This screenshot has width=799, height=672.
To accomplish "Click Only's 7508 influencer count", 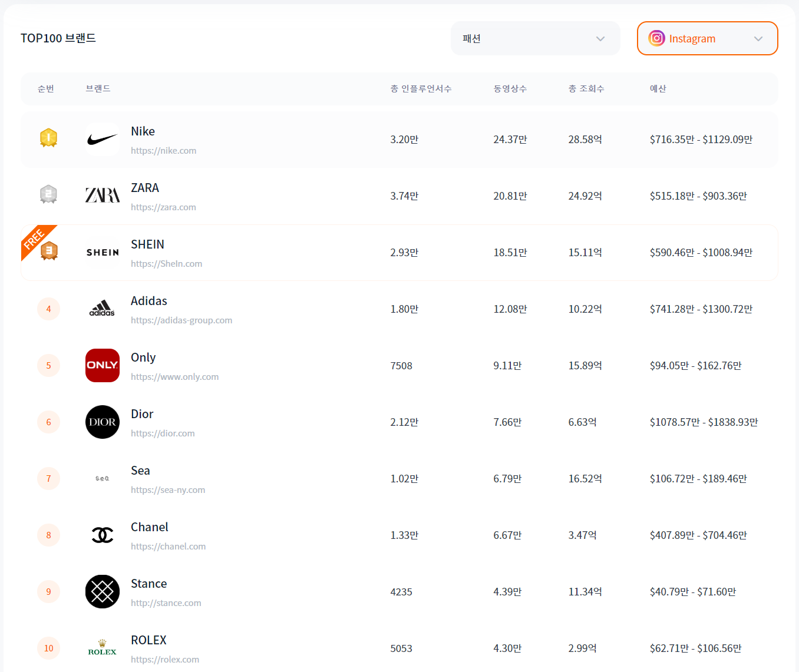I will 401,366.
